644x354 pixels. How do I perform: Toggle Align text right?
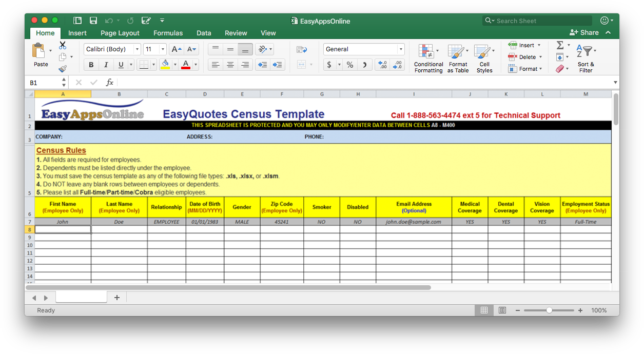(x=245, y=65)
